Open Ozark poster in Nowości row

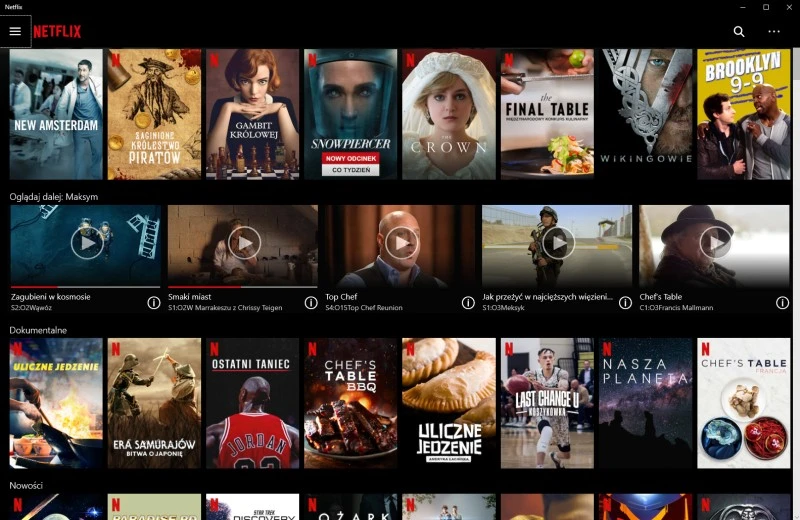tap(351, 507)
